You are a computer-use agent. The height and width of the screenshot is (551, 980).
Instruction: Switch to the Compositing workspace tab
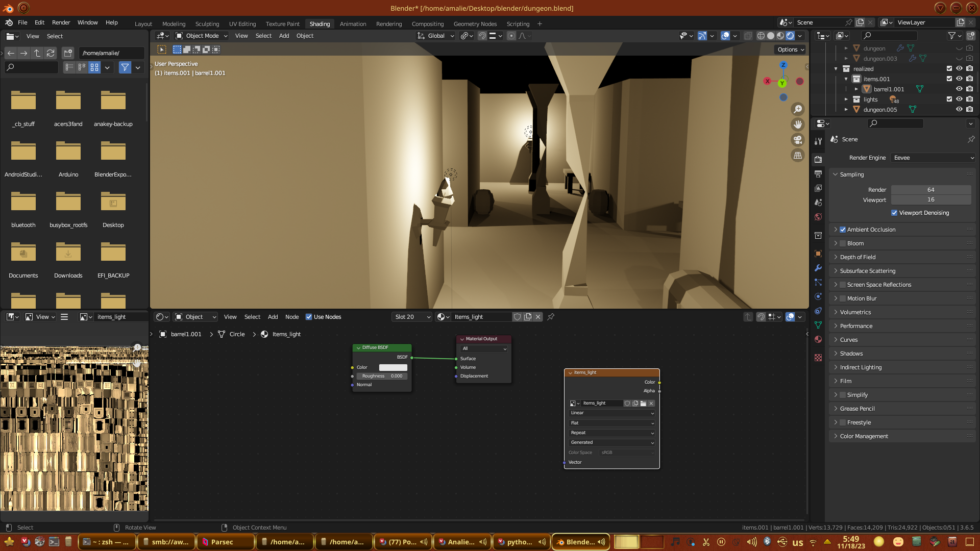pos(427,24)
